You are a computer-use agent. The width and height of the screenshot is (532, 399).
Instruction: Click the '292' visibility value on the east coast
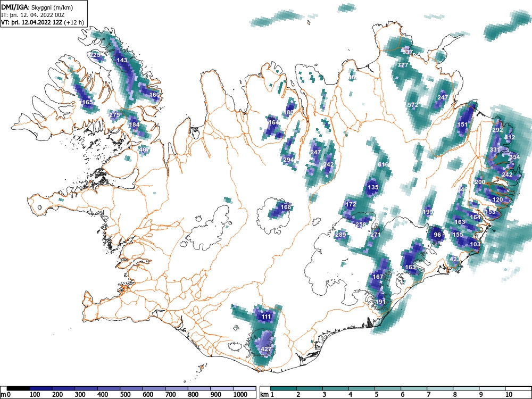tap(497, 130)
